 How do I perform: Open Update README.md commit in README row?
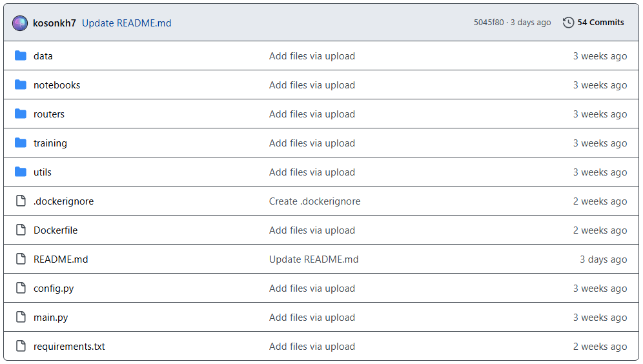[314, 259]
